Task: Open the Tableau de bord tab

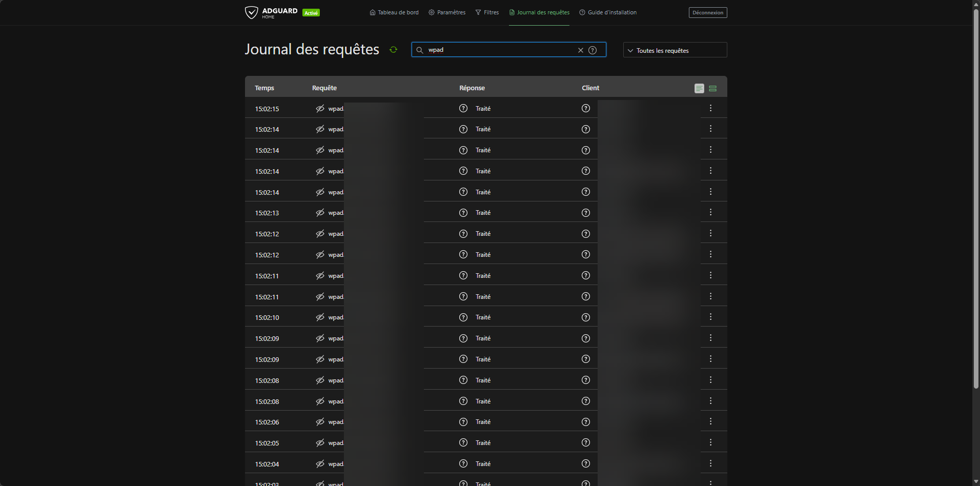Action: point(394,12)
